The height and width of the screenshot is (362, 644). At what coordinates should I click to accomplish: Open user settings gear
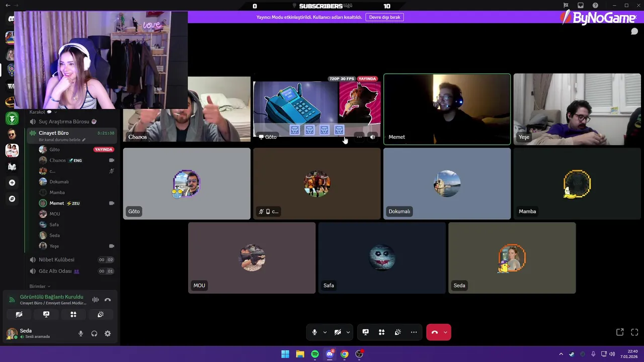(x=108, y=333)
